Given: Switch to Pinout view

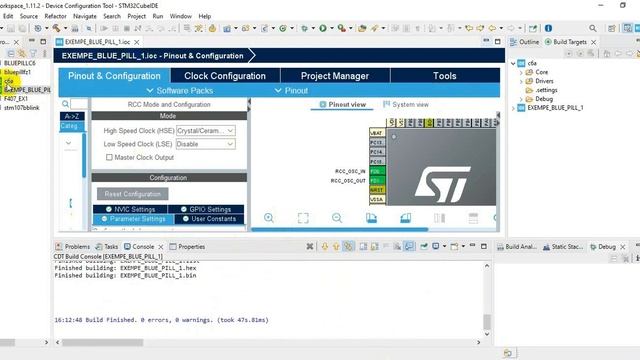Looking at the screenshot, I should click(x=342, y=104).
